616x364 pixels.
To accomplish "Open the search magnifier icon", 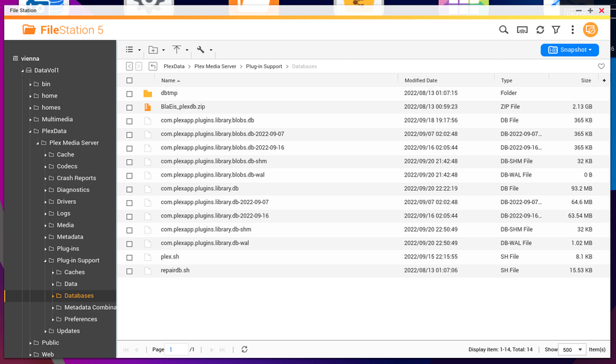I will point(504,30).
